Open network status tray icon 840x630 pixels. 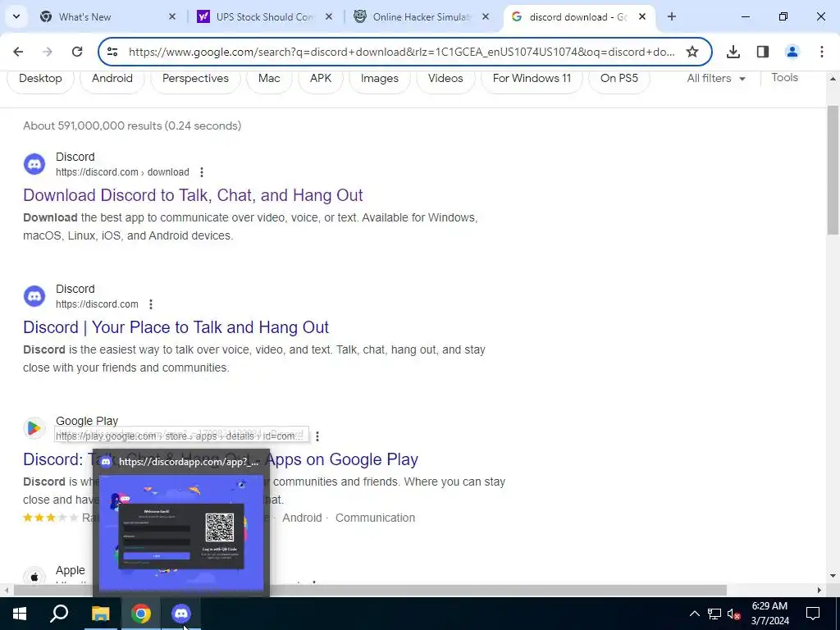(x=714, y=614)
